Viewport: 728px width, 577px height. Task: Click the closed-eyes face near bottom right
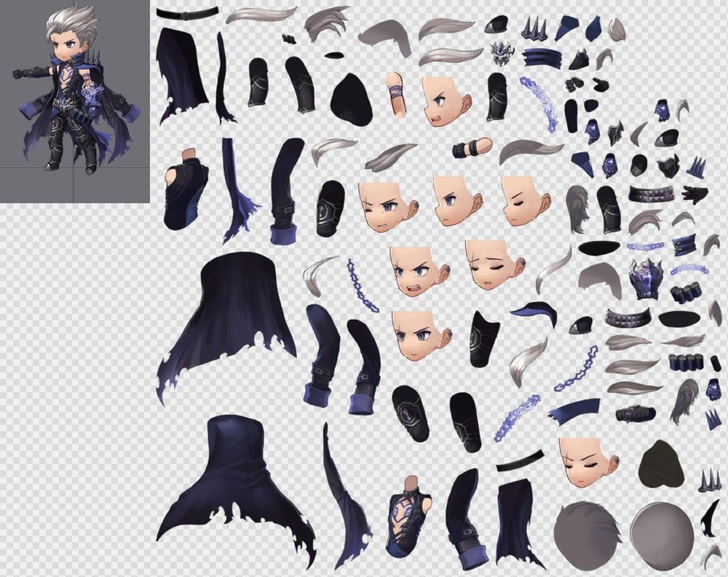tap(588, 463)
